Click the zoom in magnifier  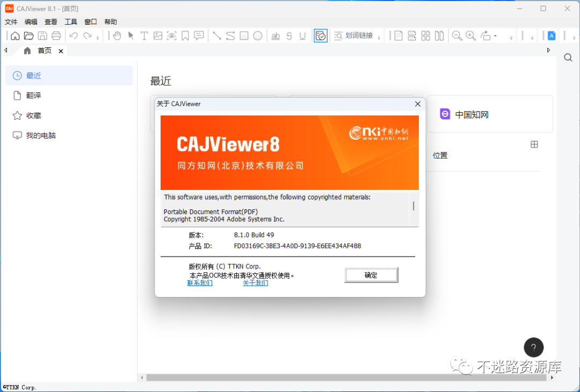[471, 36]
